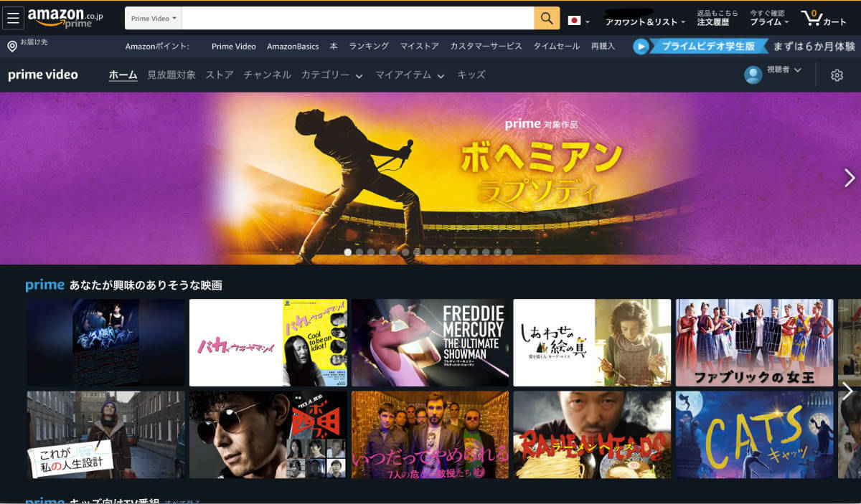Screen dimensions: 861x504
Task: Click the search magnifier button
Action: coord(545,17)
